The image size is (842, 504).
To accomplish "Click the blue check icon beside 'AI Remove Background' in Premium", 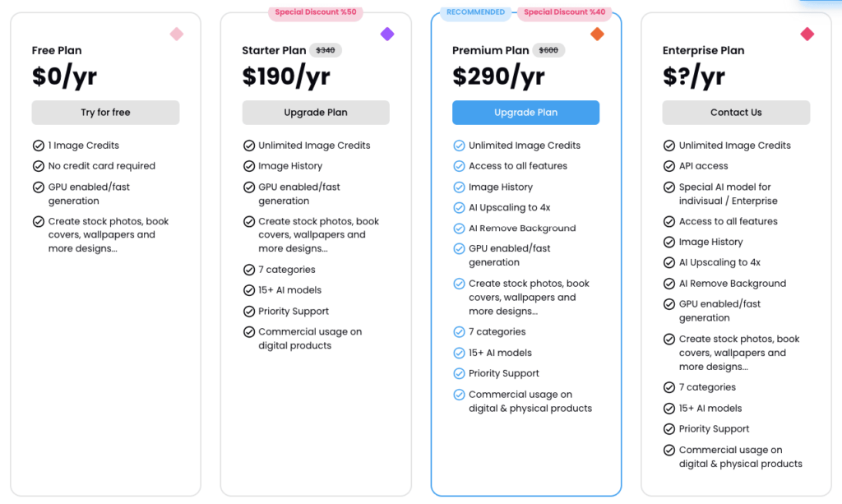I will pos(459,229).
